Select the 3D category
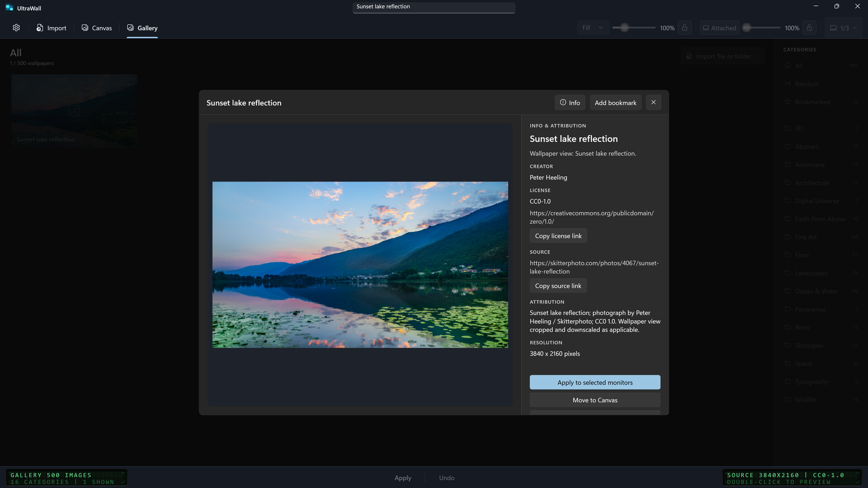Screen dimensions: 868x488 [x=821, y=128]
